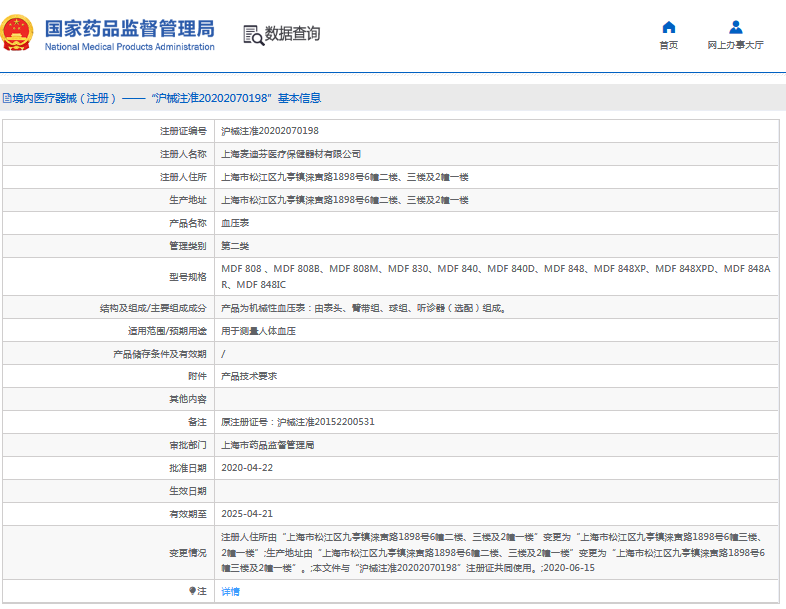Click 国家药品监督管理局 title text
The image size is (786, 609).
pyautogui.click(x=129, y=29)
